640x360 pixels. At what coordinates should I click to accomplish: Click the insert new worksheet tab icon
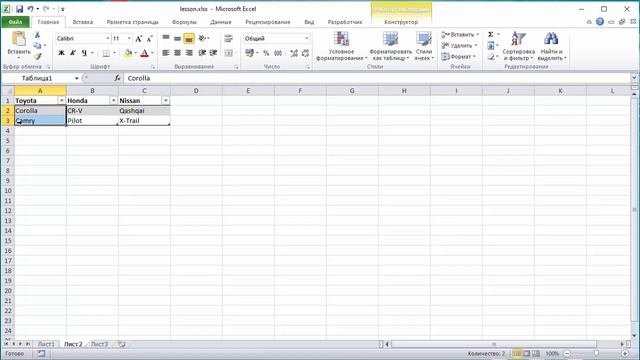[121, 344]
